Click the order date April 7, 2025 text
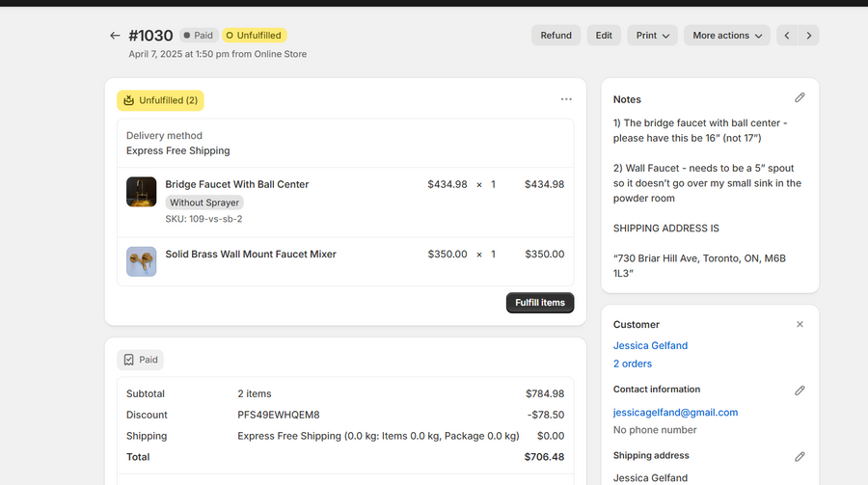Viewport: 868px width, 485px height. click(x=218, y=54)
